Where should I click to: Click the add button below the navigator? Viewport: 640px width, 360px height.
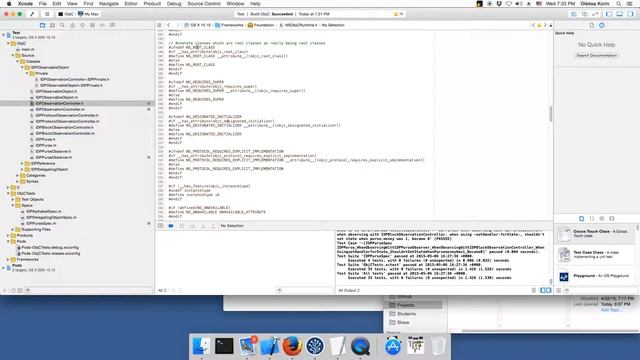[5, 291]
